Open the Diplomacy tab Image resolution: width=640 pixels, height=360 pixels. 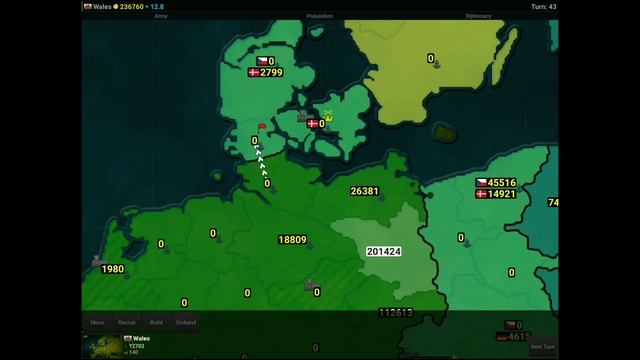coord(478,16)
